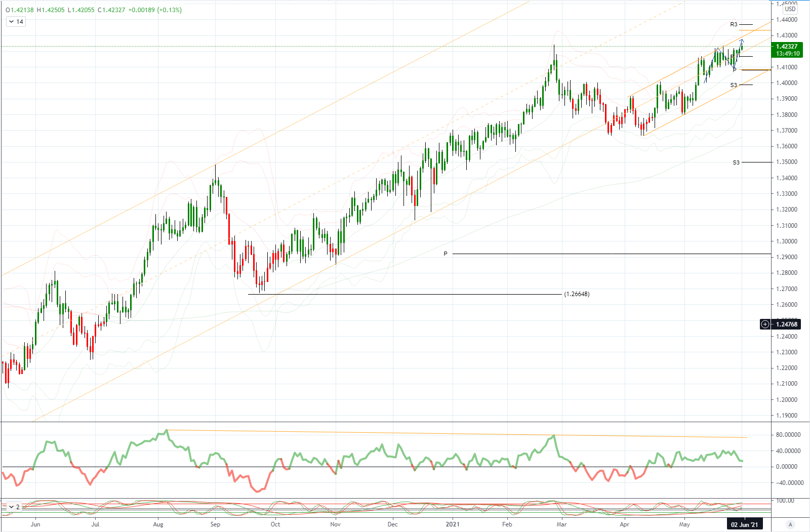Click the change value +0.00189 (+0.13%)

coord(154,10)
